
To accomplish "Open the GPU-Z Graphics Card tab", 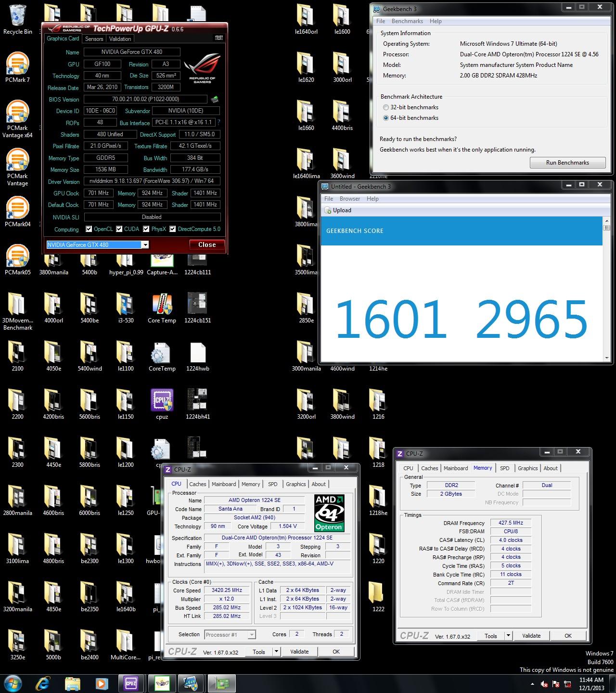I will tap(63, 38).
